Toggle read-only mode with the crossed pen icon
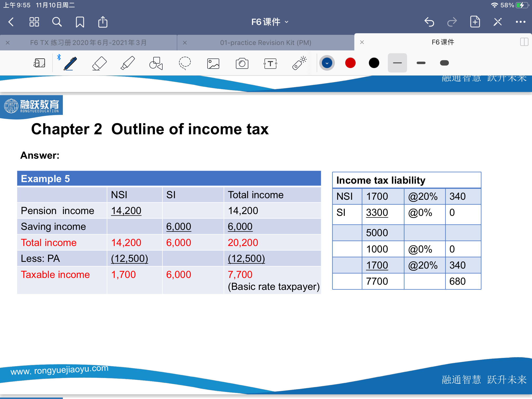 point(498,22)
